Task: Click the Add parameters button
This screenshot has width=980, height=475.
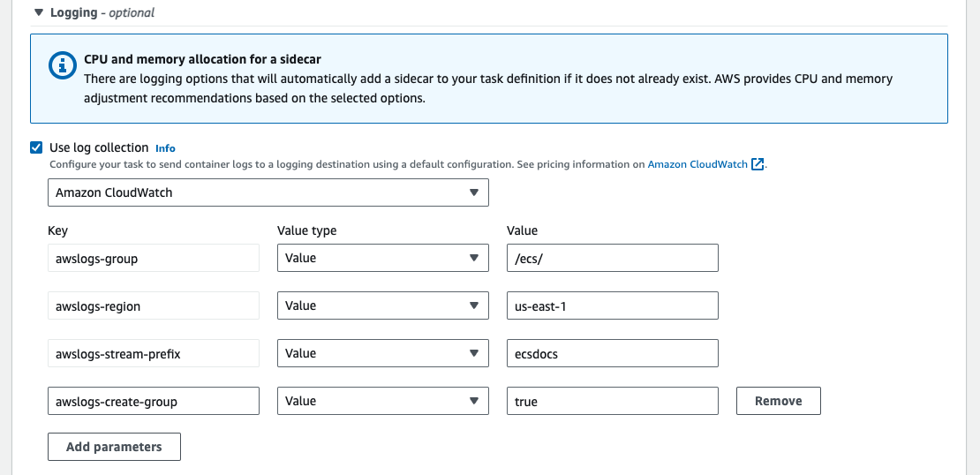Action: pos(115,447)
